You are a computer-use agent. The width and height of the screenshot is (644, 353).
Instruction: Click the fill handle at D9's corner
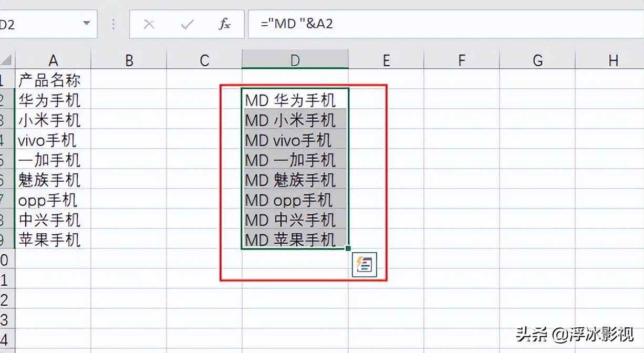[347, 248]
